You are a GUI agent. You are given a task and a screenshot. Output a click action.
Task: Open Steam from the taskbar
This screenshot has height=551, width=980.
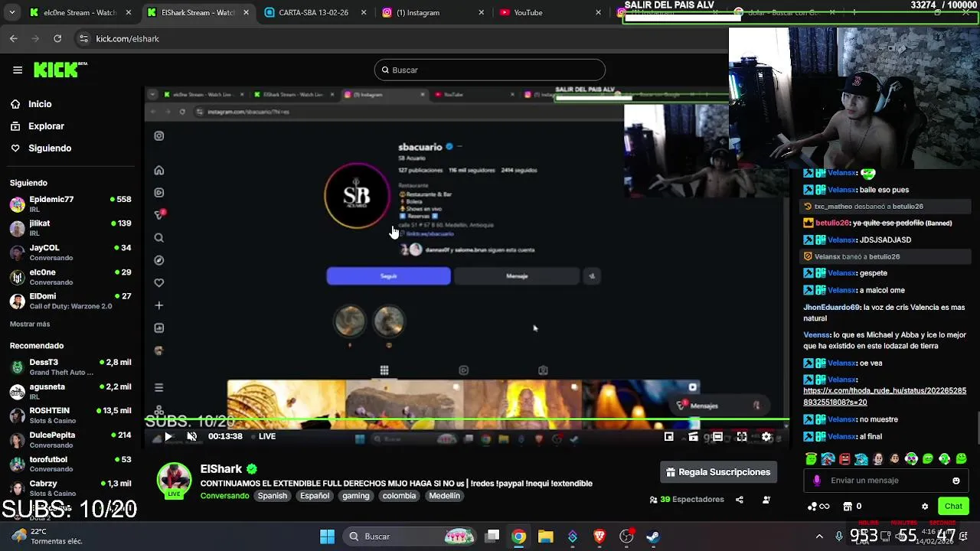[653, 536]
